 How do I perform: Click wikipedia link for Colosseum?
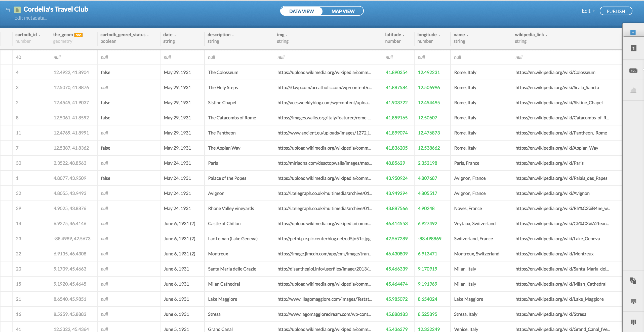555,73
